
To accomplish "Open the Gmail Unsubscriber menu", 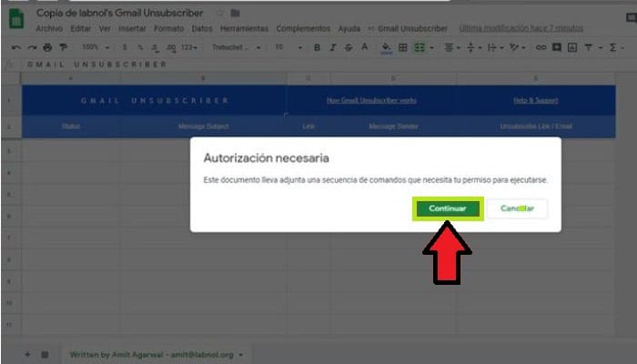I will [x=412, y=28].
